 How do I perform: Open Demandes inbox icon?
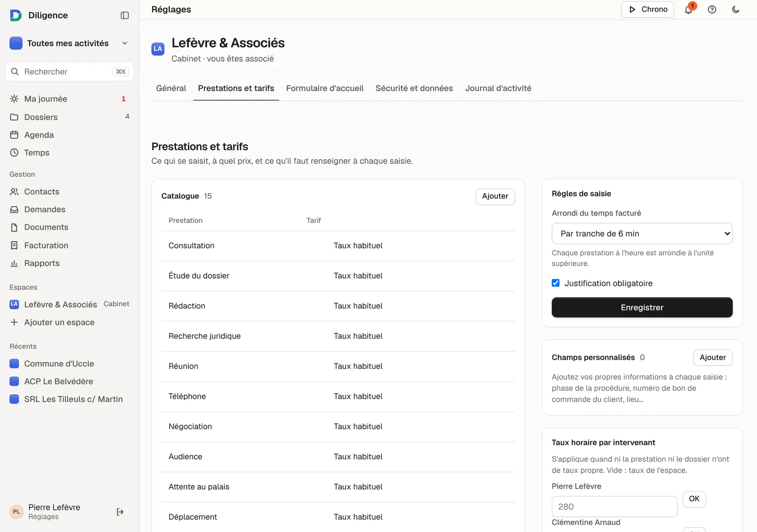tap(14, 209)
